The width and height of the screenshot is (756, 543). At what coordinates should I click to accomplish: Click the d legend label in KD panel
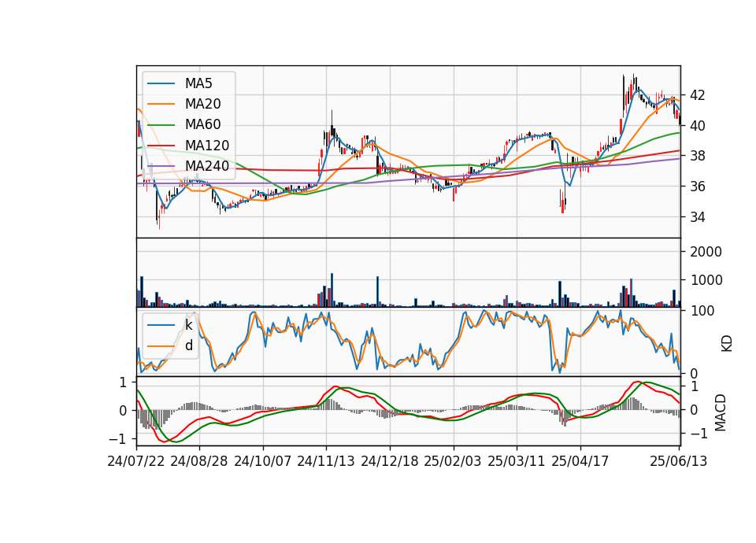coord(188,345)
